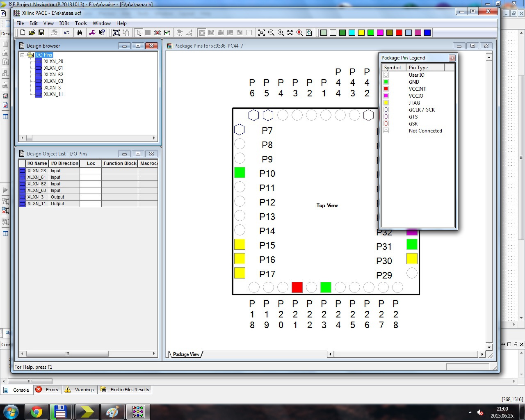Select the red VCCINT pin P21
Viewport: 525px width, 420px height.
click(x=297, y=287)
